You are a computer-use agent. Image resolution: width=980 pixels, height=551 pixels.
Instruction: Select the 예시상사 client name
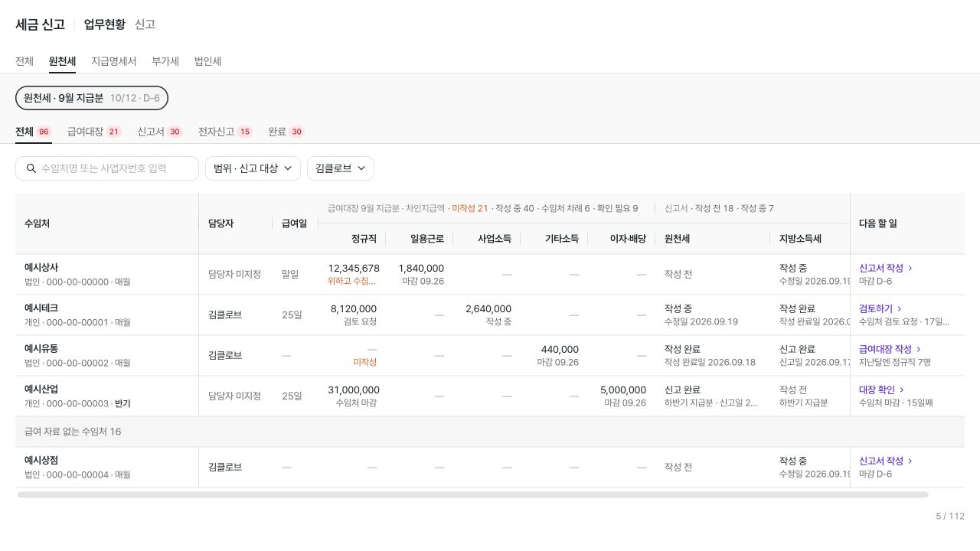(41, 268)
